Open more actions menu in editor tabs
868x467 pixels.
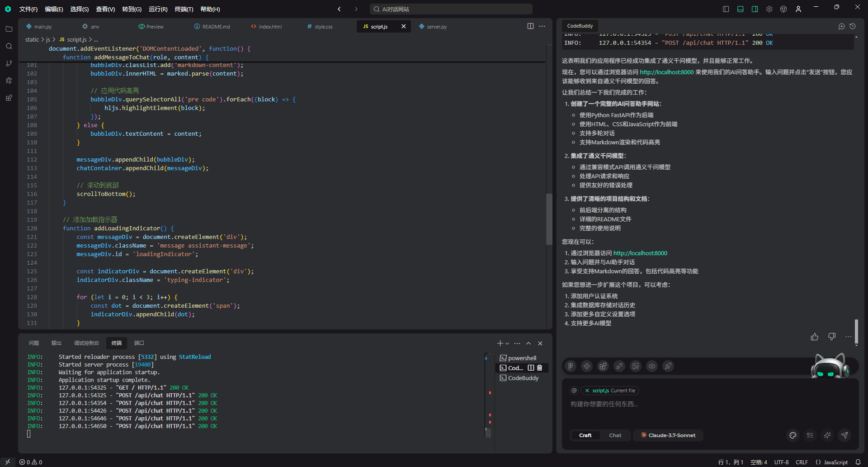click(x=542, y=26)
